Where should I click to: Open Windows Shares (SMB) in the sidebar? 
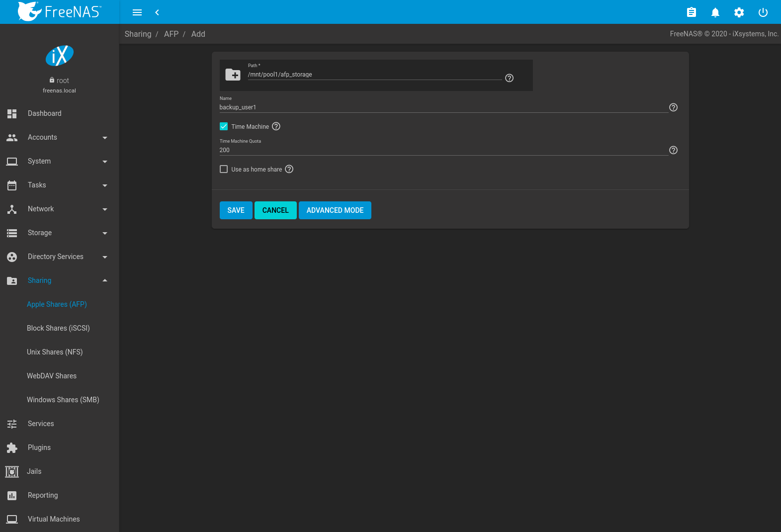pyautogui.click(x=63, y=400)
